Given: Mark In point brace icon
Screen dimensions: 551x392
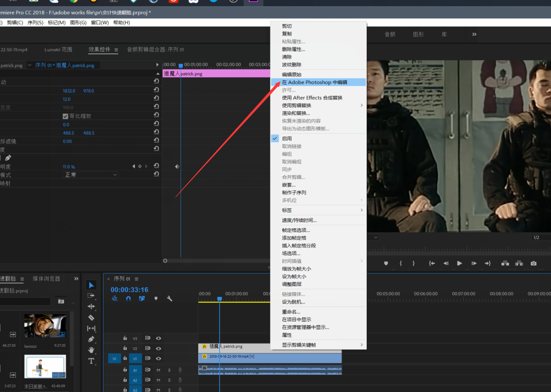Looking at the screenshot, I should (401, 263).
